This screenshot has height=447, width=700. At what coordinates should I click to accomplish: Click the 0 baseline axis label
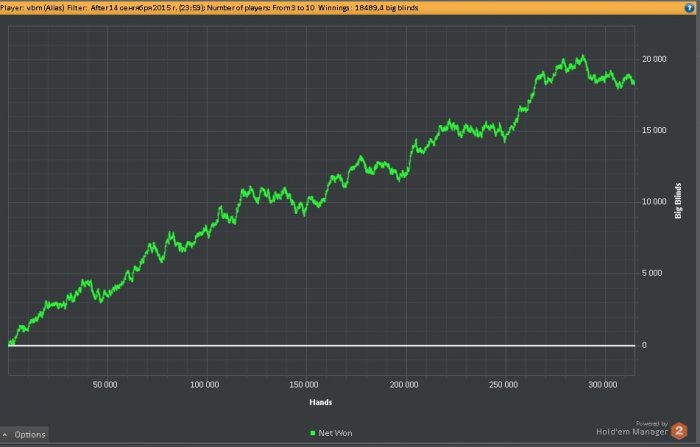click(644, 345)
